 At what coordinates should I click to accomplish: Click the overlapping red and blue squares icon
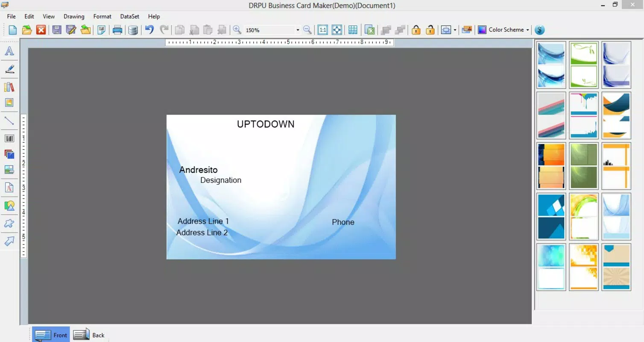pos(9,154)
